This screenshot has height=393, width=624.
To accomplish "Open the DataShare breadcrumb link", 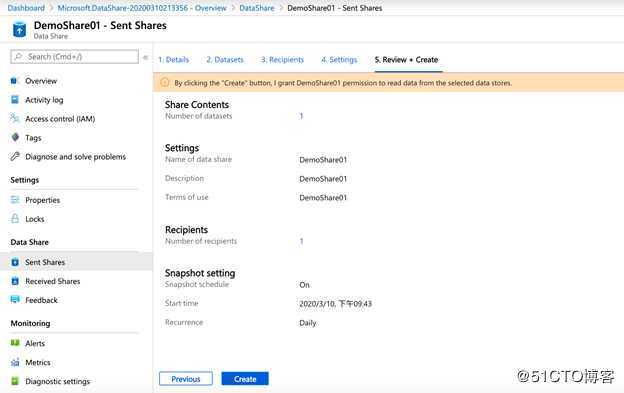I will [x=257, y=8].
